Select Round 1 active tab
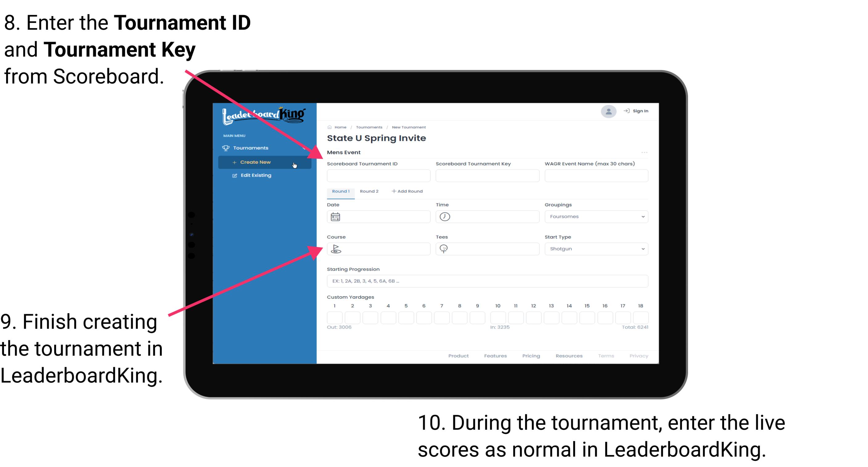Image resolution: width=868 pixels, height=467 pixels. (x=340, y=191)
